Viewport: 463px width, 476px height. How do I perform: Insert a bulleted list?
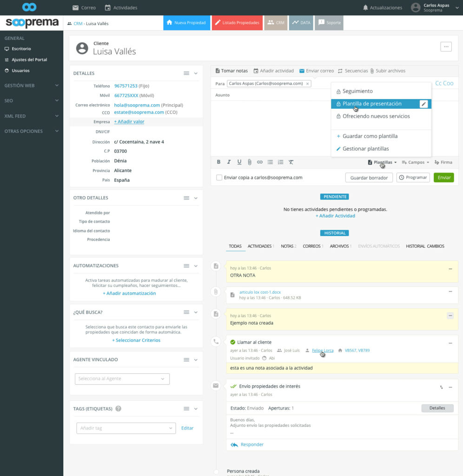pos(270,162)
